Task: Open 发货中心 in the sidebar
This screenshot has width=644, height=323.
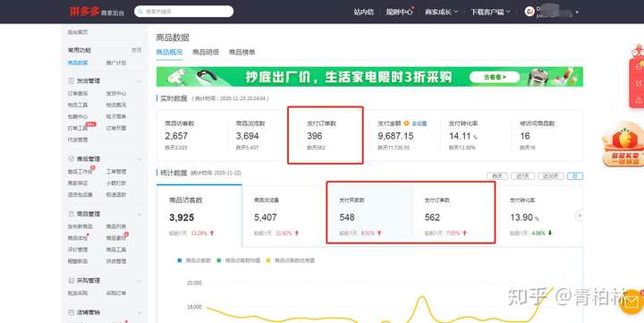Action: pos(116,94)
